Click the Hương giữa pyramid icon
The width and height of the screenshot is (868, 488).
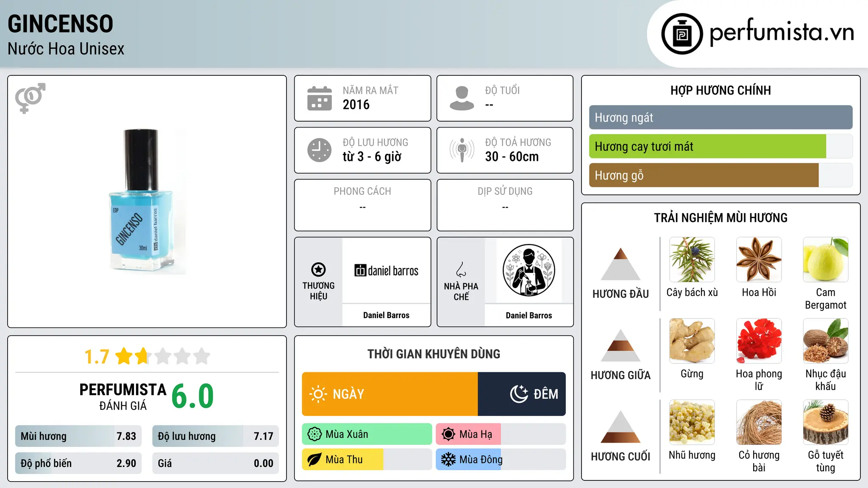click(620, 345)
